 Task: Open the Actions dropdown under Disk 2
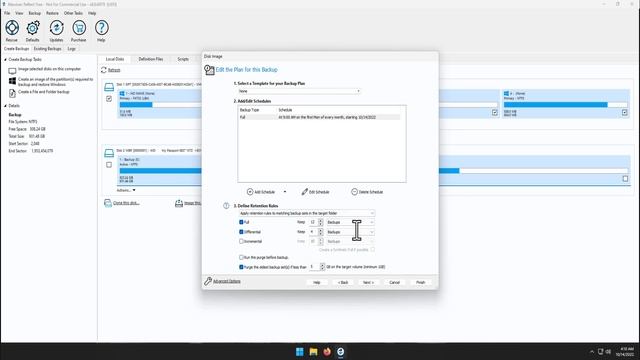126,190
